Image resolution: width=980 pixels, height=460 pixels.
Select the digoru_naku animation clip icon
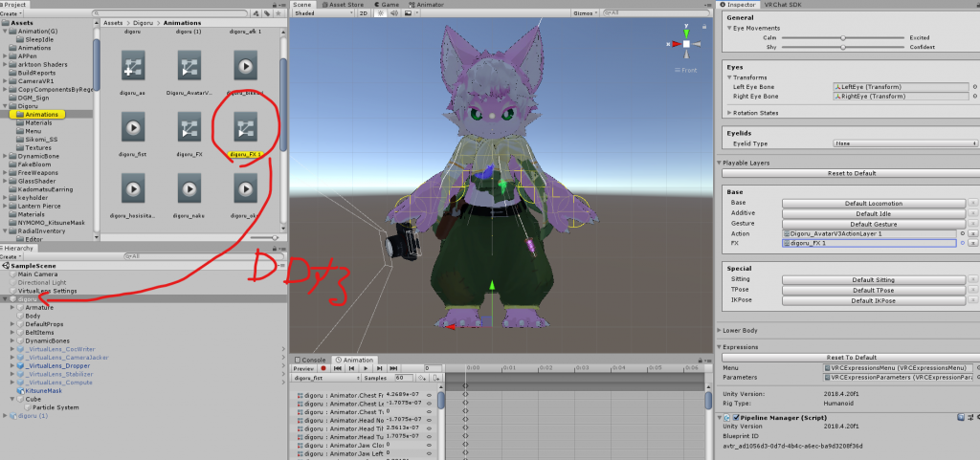[x=189, y=187]
